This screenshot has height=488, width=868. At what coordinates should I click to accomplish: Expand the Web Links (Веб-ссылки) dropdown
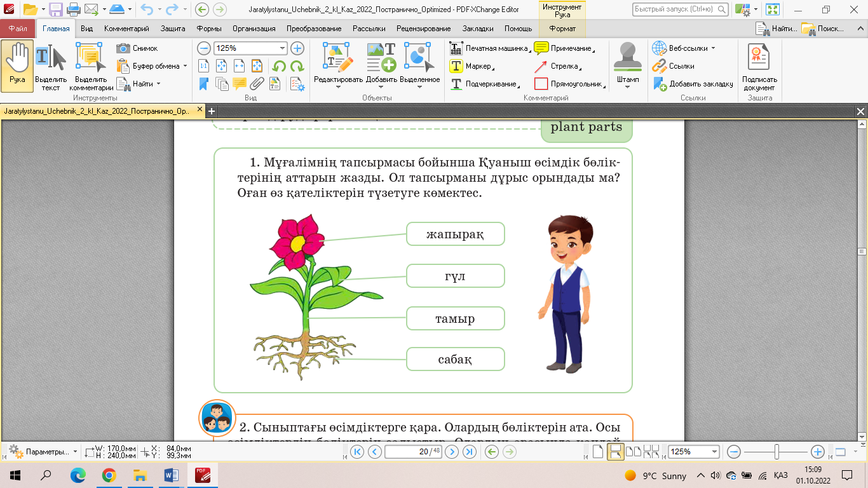pos(713,48)
